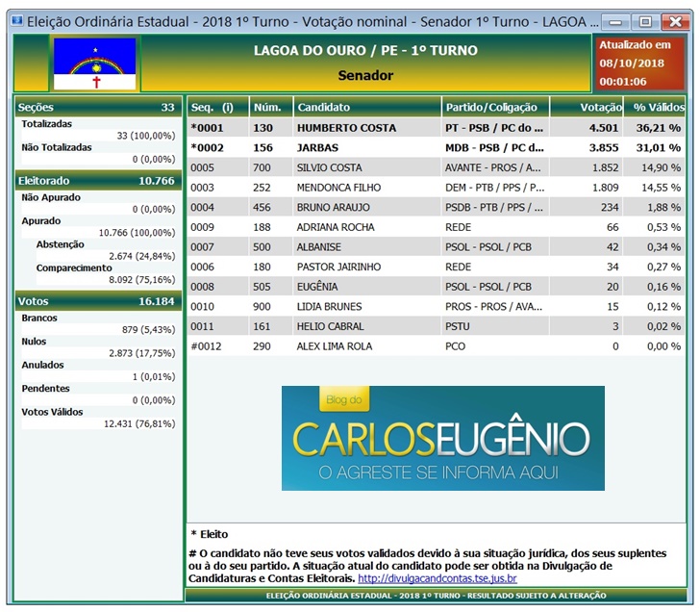Image resolution: width=700 pixels, height=612 pixels.
Task: Select the LIDIA BRUNES row
Action: [436, 306]
